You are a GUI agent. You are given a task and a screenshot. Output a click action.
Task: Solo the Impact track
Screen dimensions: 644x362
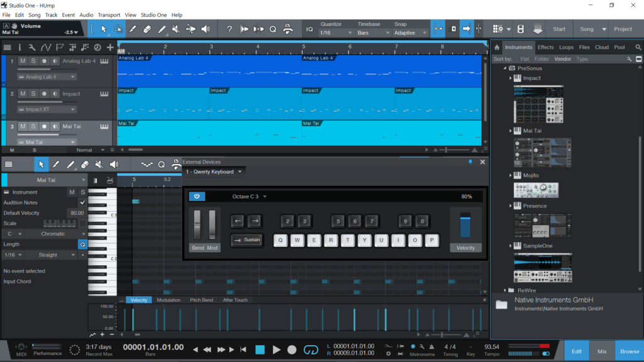pyautogui.click(x=33, y=94)
